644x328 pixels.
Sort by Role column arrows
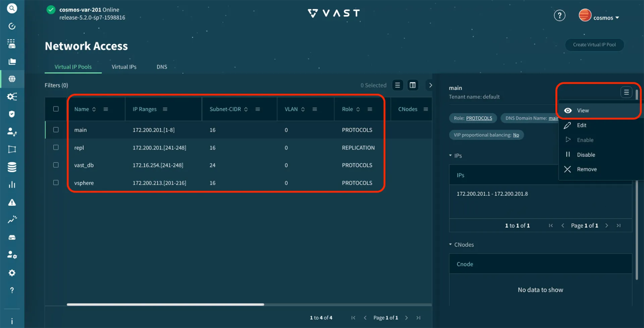point(358,109)
